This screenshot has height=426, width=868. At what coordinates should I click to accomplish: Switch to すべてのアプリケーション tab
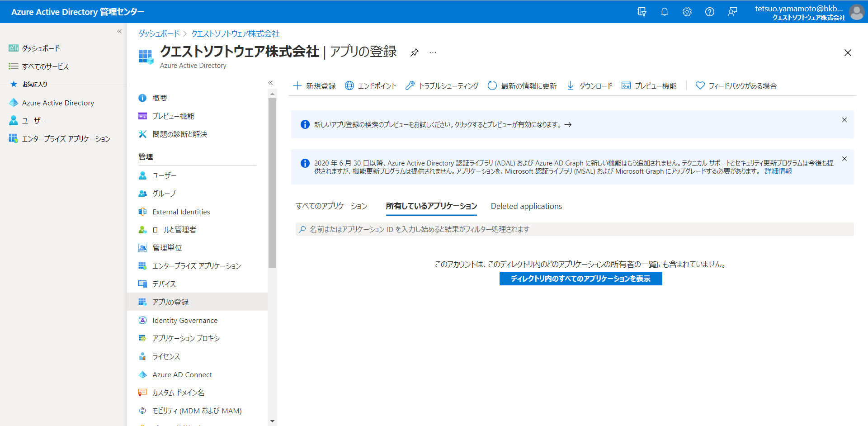331,206
